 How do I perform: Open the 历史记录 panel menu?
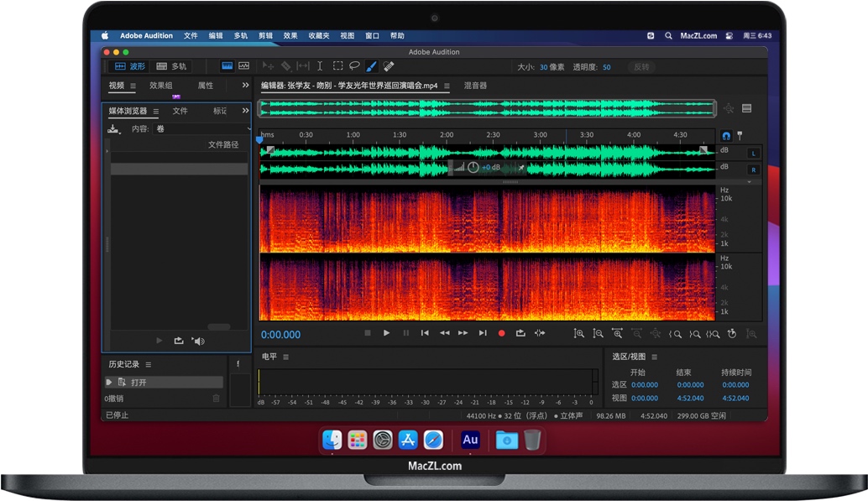(149, 365)
